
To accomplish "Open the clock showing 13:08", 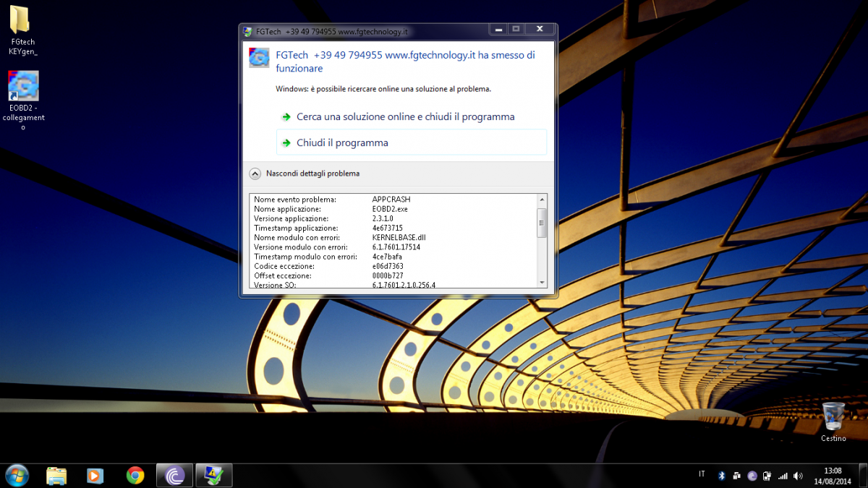I will [833, 476].
